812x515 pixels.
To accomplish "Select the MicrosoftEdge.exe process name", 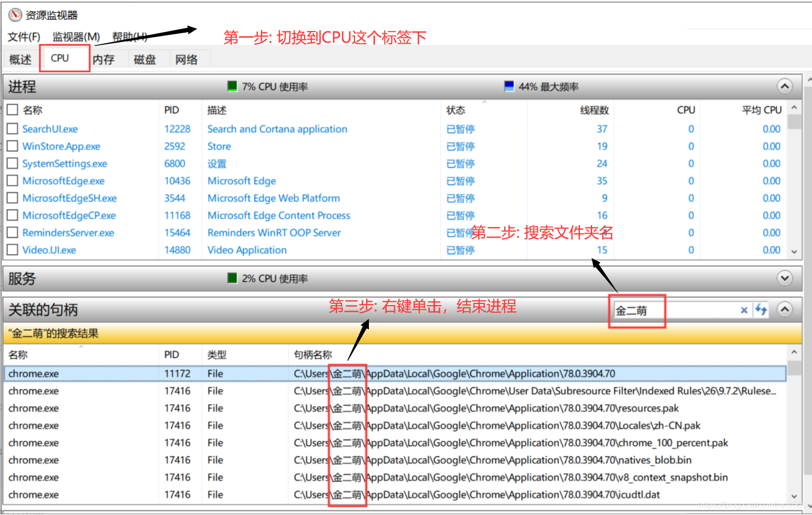I will pyautogui.click(x=64, y=181).
